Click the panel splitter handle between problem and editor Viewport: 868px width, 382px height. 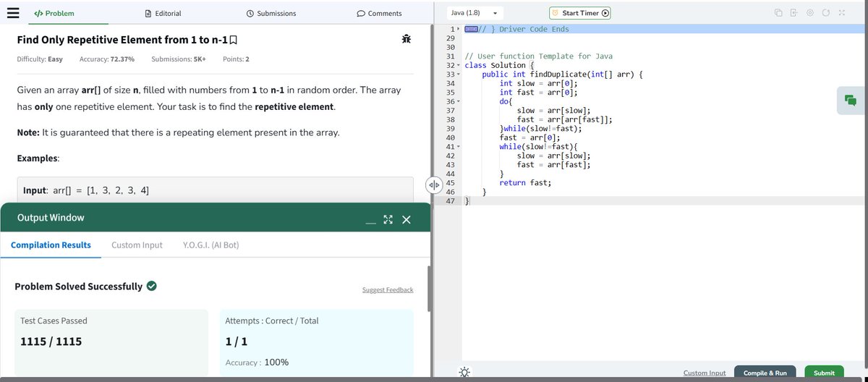434,184
